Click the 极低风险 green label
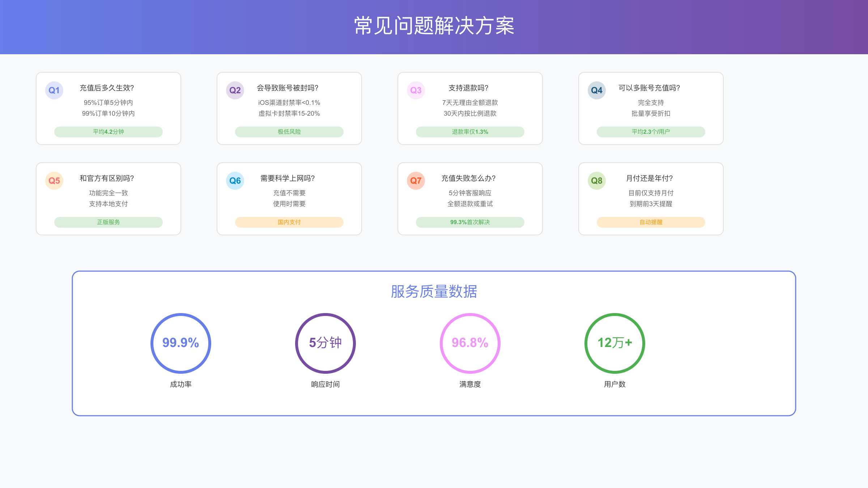 pyautogui.click(x=289, y=132)
